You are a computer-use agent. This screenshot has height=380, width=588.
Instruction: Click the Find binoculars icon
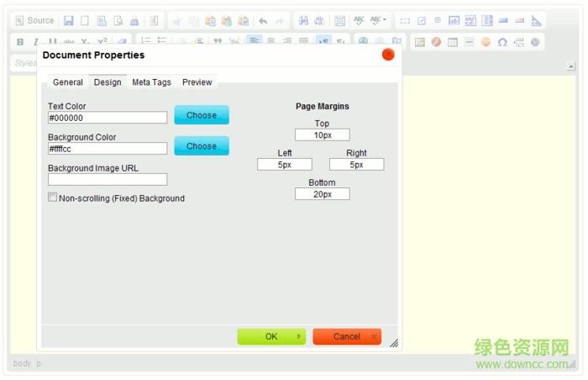(303, 20)
